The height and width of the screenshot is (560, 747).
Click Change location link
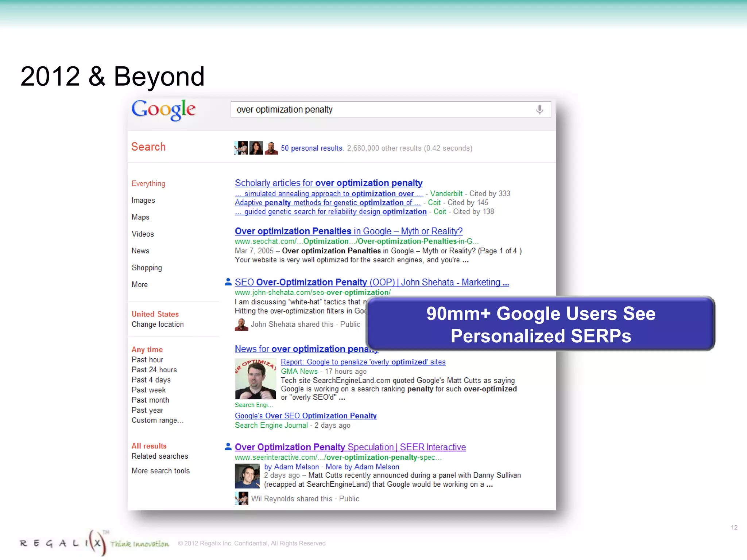pyautogui.click(x=158, y=324)
